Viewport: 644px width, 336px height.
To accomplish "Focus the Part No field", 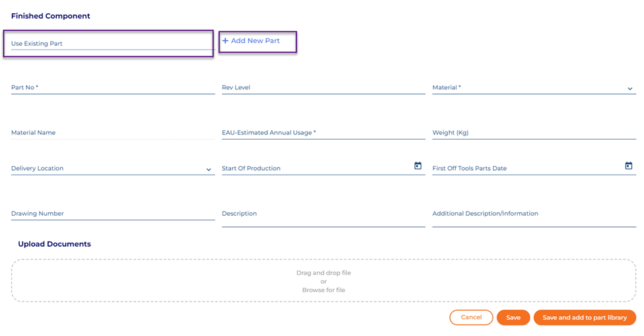I will [112, 87].
